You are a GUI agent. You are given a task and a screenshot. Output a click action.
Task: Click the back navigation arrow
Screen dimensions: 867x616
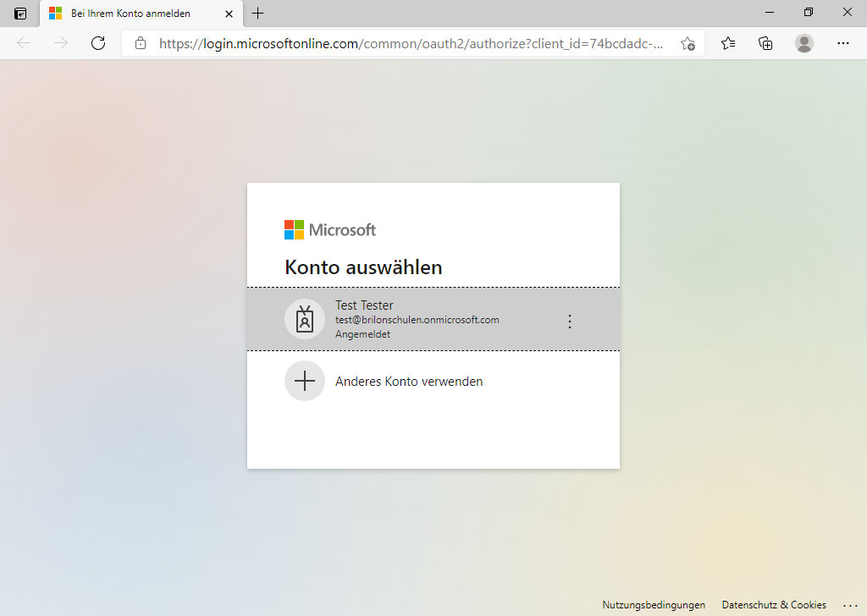click(24, 43)
